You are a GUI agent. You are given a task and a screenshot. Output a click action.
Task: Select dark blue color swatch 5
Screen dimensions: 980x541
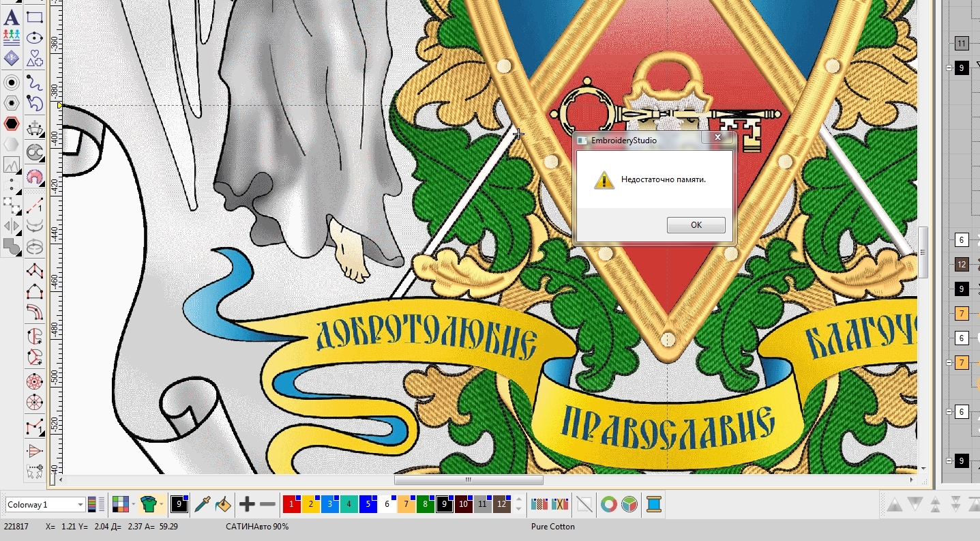[368, 505]
